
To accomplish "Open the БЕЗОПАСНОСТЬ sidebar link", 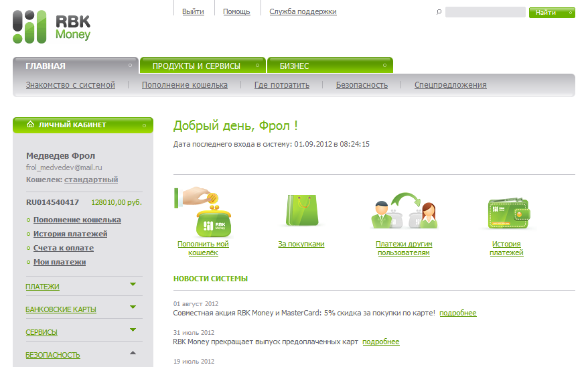I will click(x=53, y=355).
